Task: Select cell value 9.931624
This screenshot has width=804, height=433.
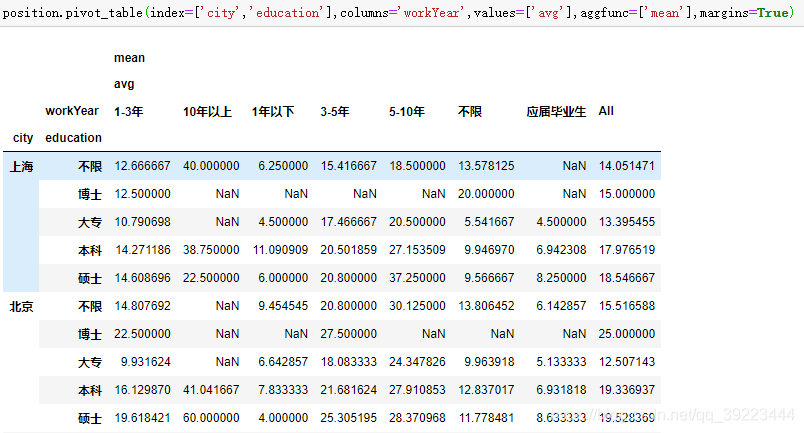Action: (x=146, y=362)
